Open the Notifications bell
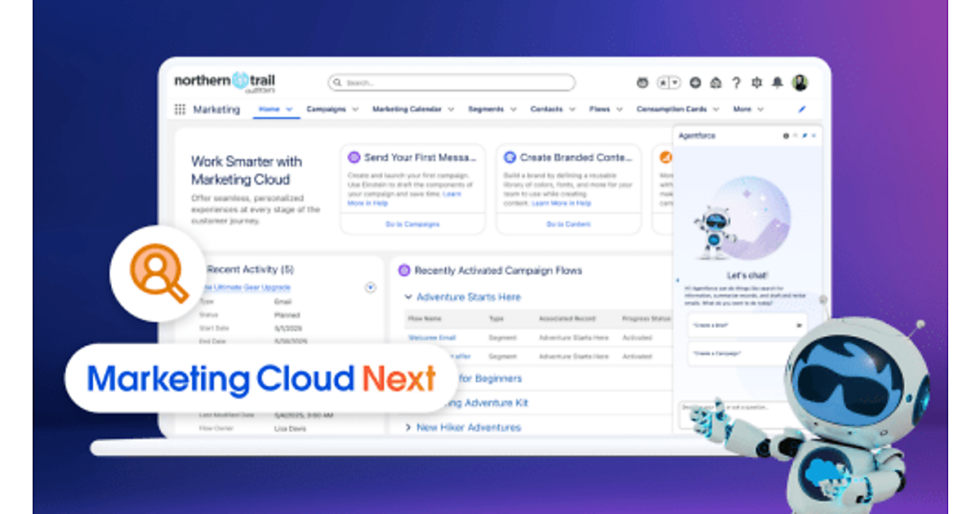Screen dimensions: 980x514 [x=777, y=82]
